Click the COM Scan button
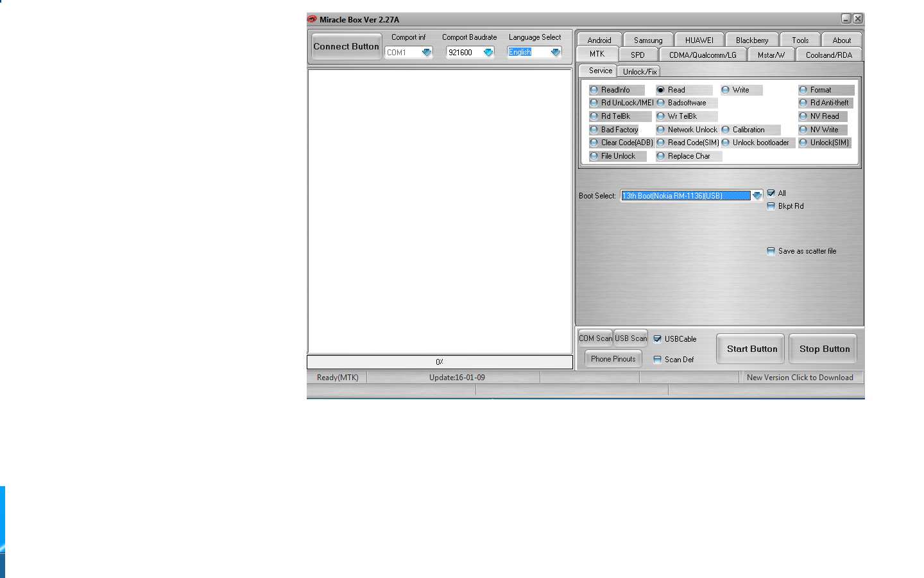Screen dimensions: 924x578 coord(595,338)
